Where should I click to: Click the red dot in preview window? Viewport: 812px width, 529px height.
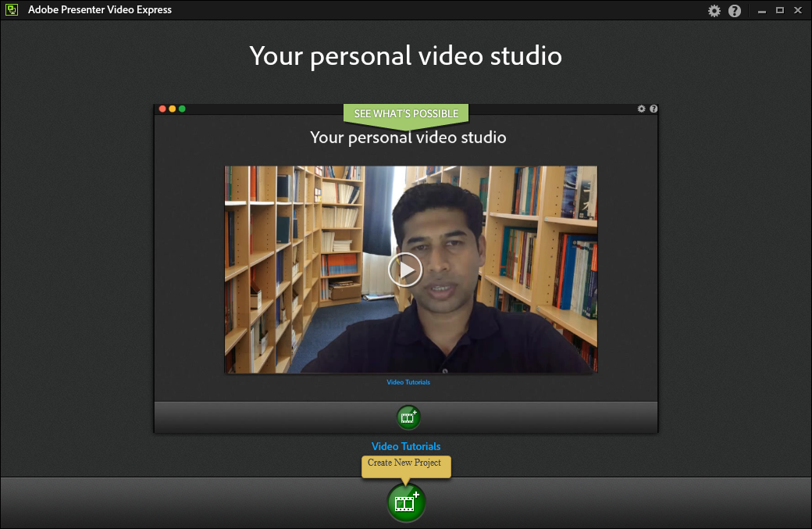click(x=162, y=109)
